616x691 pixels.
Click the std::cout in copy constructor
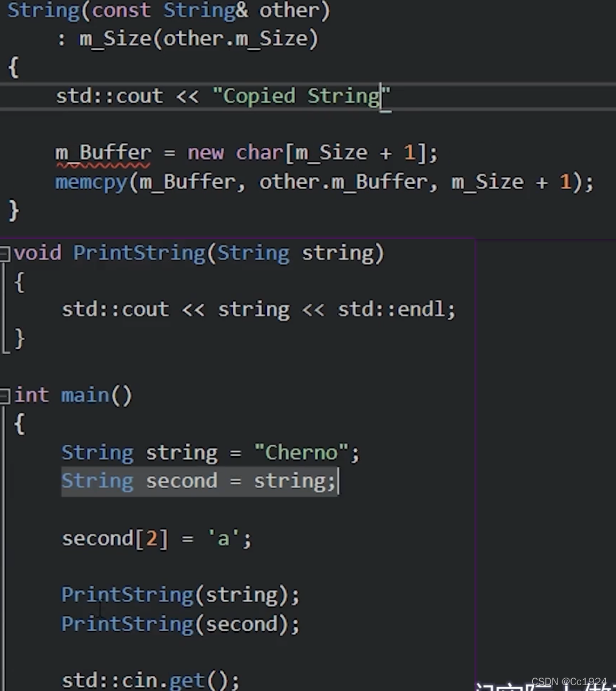click(x=109, y=96)
